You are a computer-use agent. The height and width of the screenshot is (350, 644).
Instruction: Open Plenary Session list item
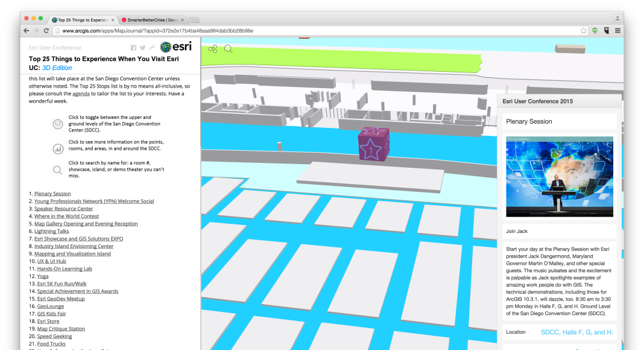click(52, 194)
